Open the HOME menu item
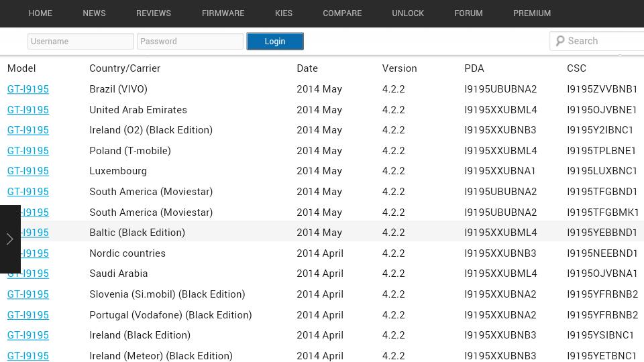The width and height of the screenshot is (644, 362). [x=40, y=13]
